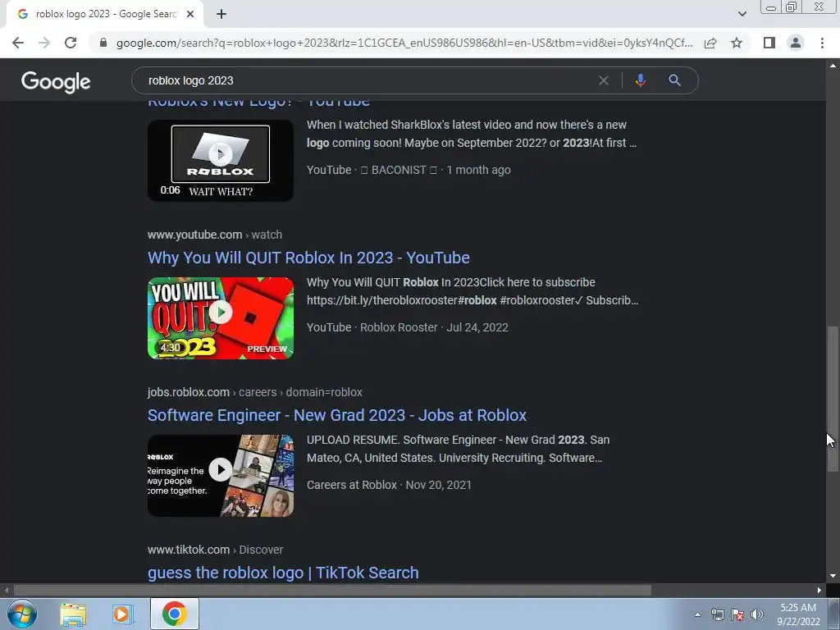
Task: Click the www.tiktok.com Discover breadcrumb
Action: [216, 550]
